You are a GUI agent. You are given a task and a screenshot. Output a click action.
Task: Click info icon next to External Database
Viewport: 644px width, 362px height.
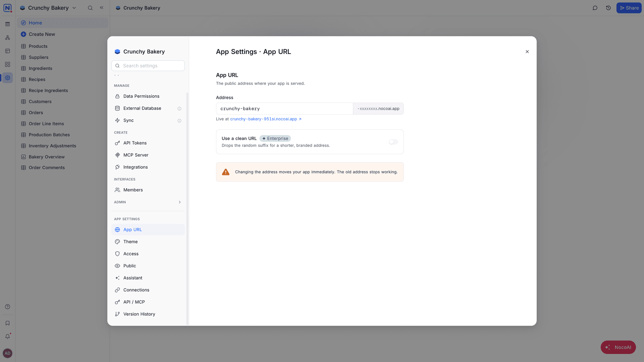click(179, 109)
